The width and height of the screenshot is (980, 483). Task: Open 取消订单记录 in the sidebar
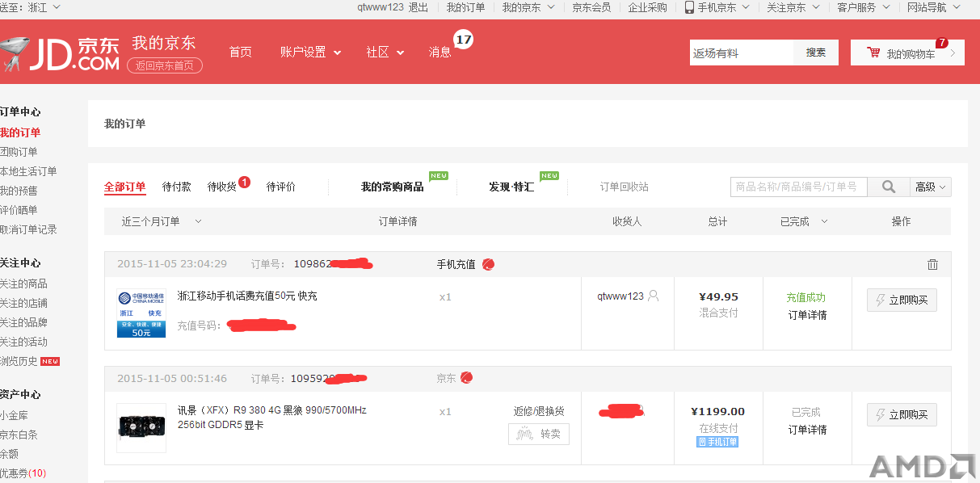tap(28, 229)
